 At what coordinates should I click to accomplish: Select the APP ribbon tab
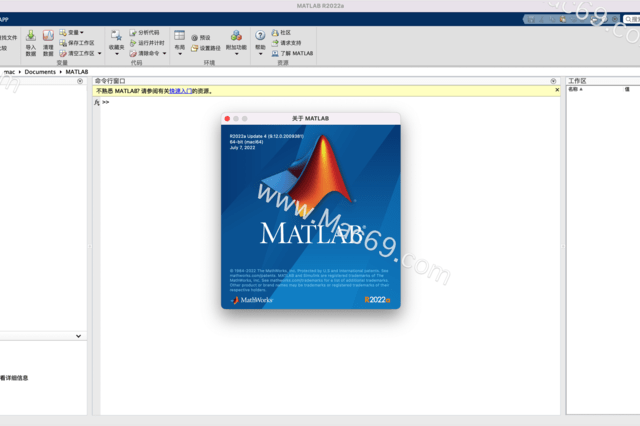point(4,19)
